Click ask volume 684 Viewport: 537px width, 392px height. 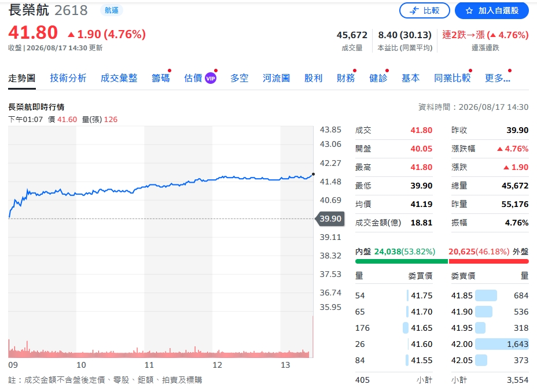point(521,295)
